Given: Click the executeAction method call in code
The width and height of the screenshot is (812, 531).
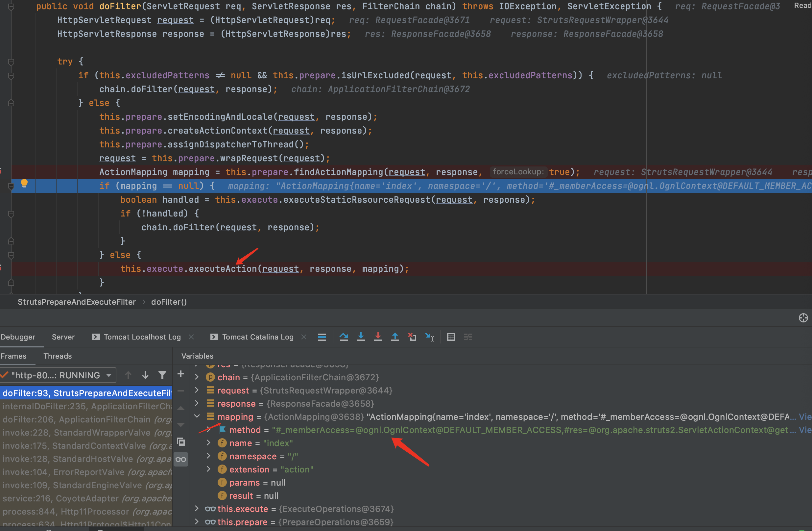Looking at the screenshot, I should (x=223, y=269).
